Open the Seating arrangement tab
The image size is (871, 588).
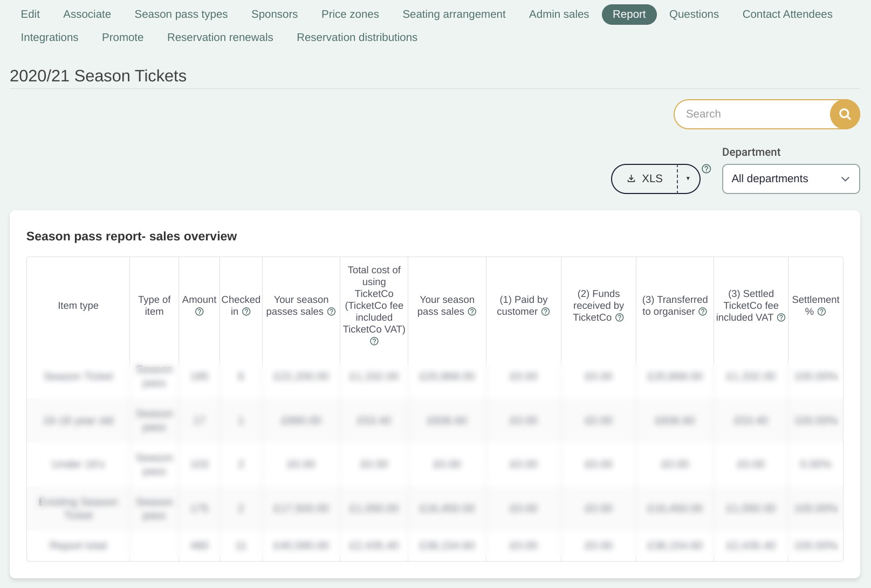click(454, 15)
